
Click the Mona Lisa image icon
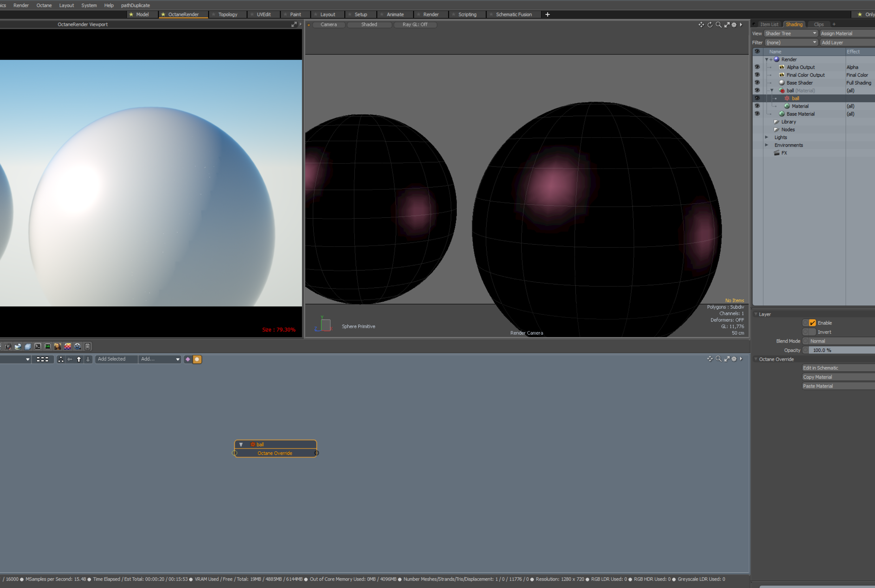[58, 347]
